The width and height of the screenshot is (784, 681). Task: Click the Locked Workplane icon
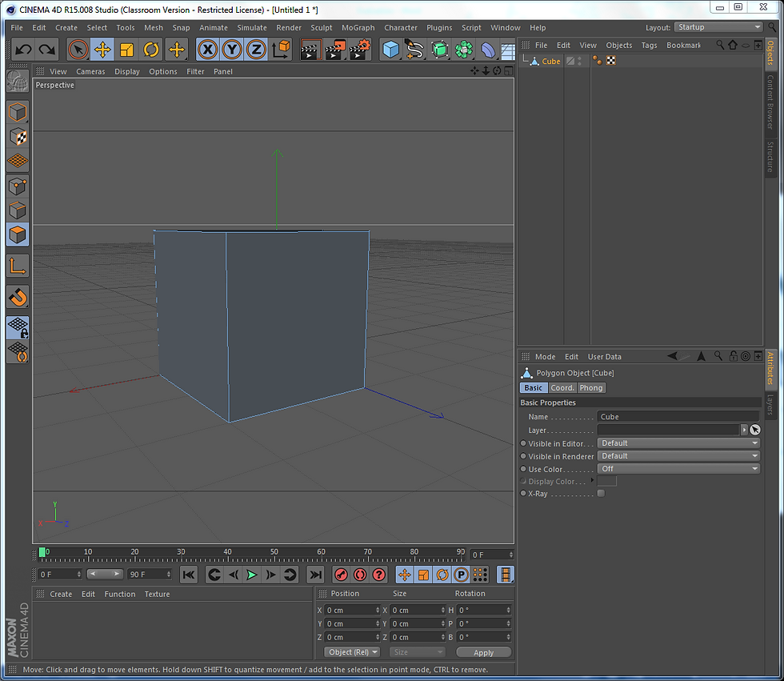click(18, 328)
